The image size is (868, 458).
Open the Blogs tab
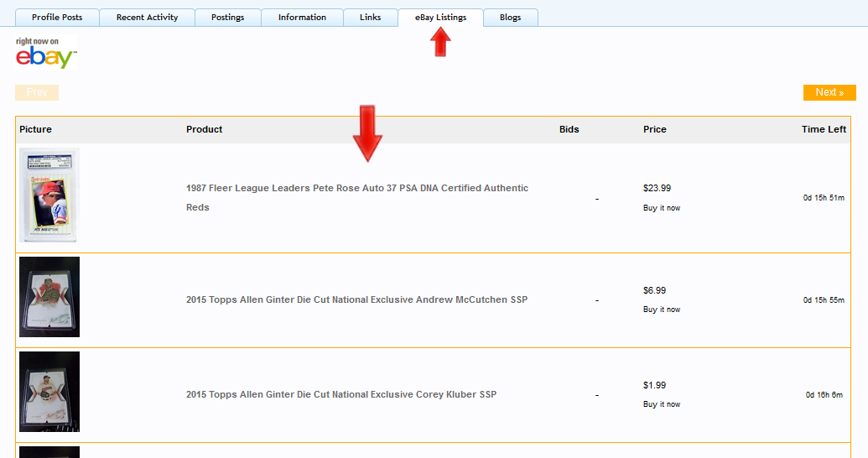point(511,17)
